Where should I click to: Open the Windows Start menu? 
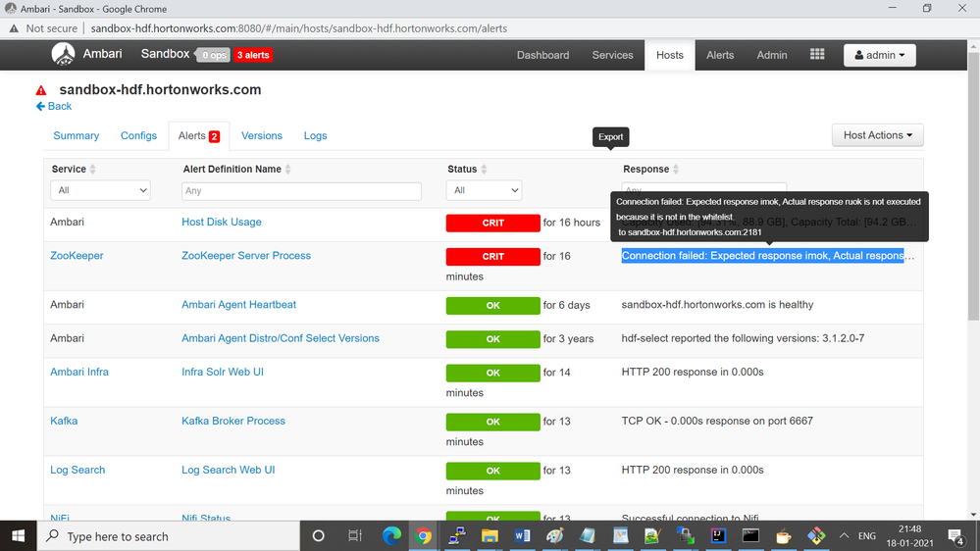click(19, 536)
